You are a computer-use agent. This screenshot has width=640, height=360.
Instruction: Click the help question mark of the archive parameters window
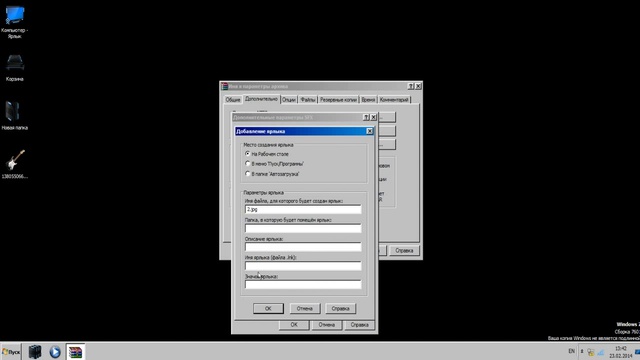click(411, 86)
